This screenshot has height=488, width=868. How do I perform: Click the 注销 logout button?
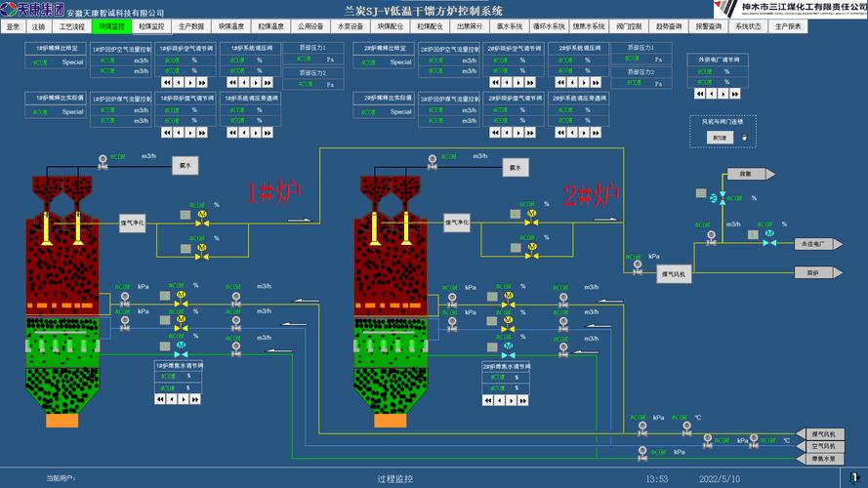[38, 26]
